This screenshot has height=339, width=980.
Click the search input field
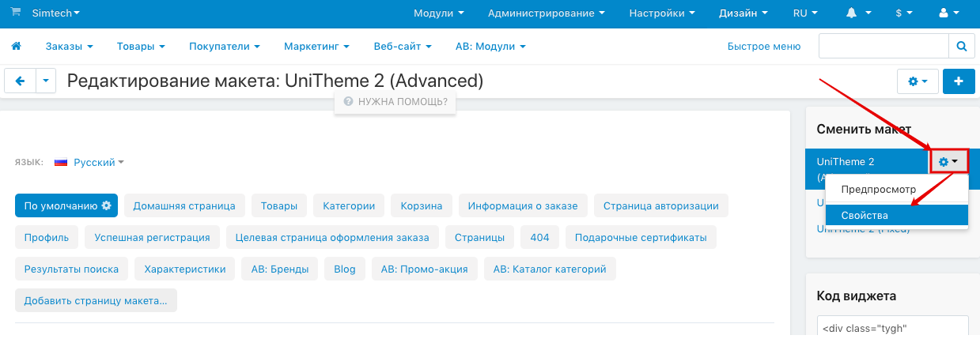[884, 47]
